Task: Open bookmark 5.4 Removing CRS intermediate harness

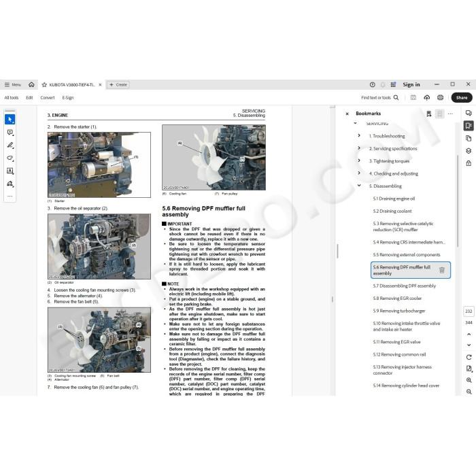Action: click(x=409, y=242)
